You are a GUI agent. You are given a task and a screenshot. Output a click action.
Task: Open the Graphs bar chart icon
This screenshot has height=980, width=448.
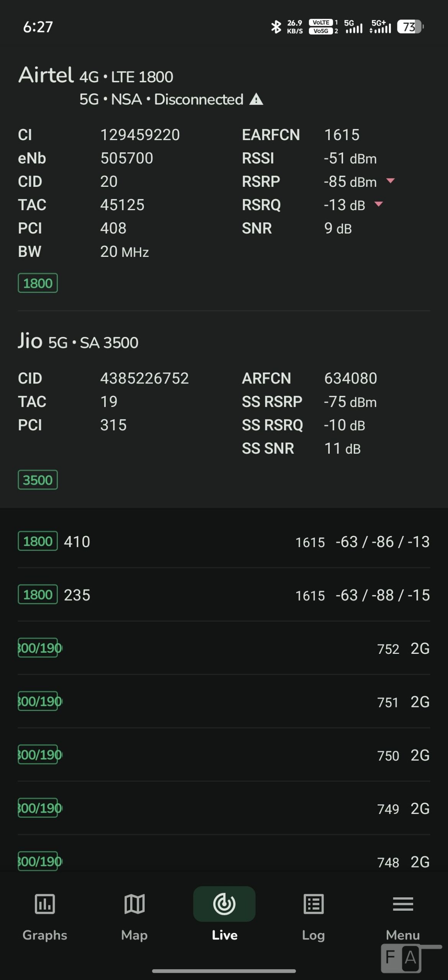click(45, 904)
